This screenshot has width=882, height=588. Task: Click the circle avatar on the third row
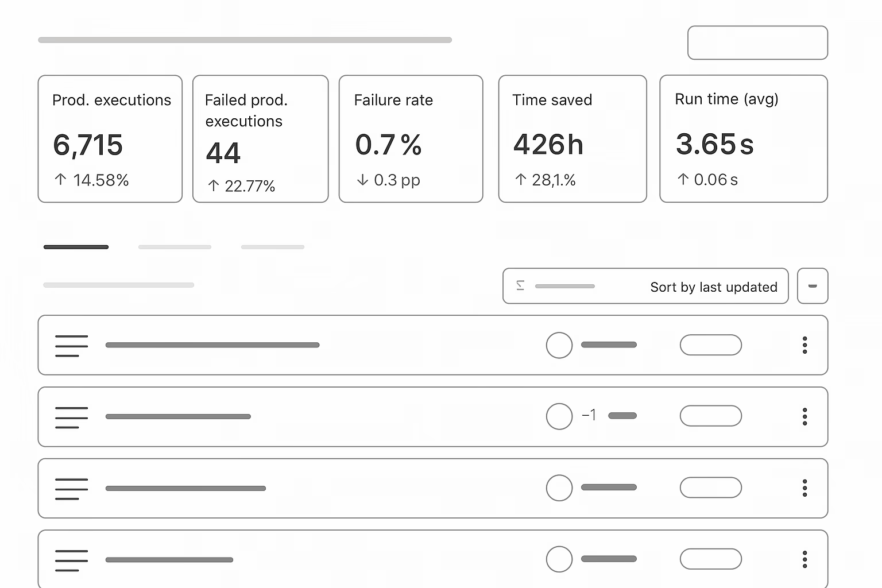click(559, 488)
